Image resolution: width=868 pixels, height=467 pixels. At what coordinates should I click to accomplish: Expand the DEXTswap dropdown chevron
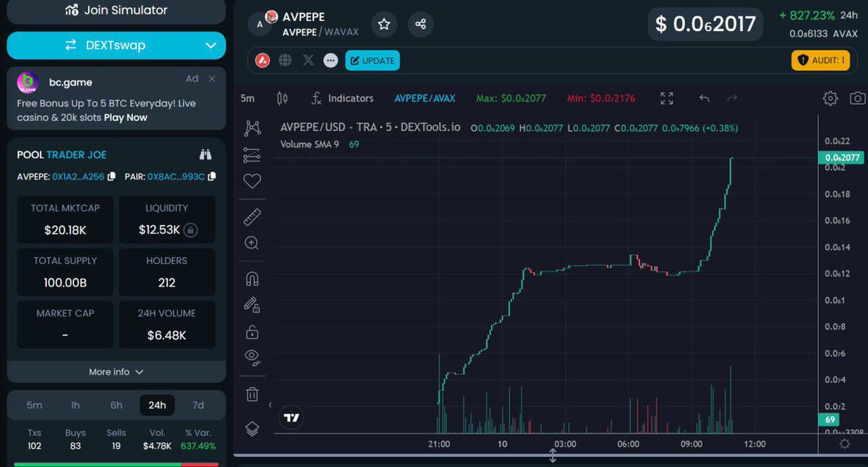[210, 46]
